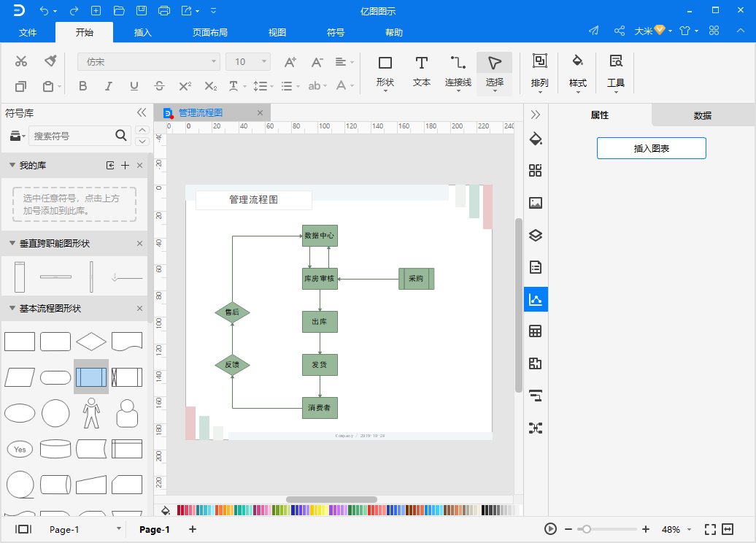
Task: Activate the Select pointer tool
Action: [x=494, y=72]
